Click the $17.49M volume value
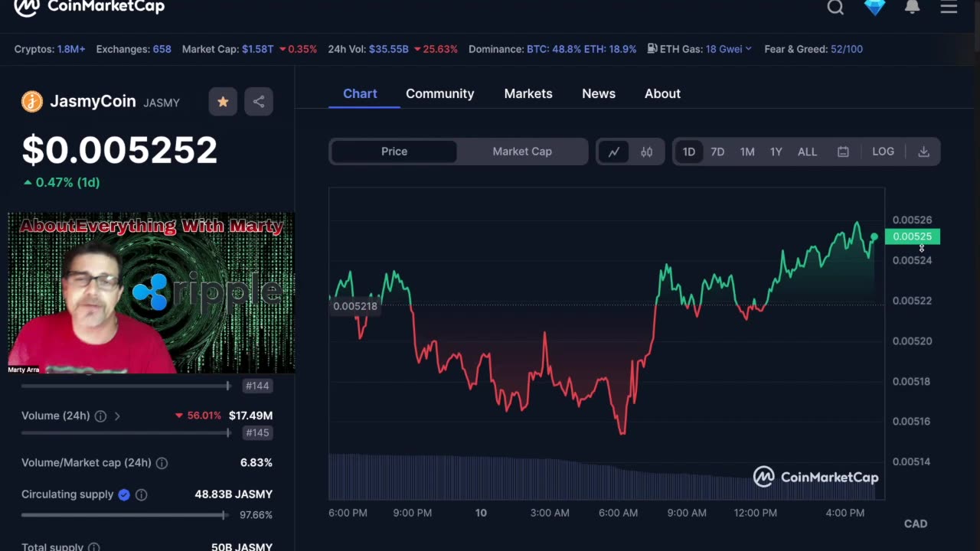980x551 pixels. pos(250,416)
